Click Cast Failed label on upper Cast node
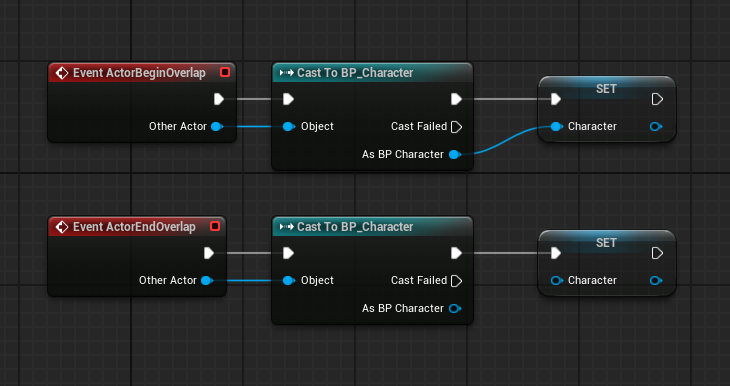 (419, 126)
